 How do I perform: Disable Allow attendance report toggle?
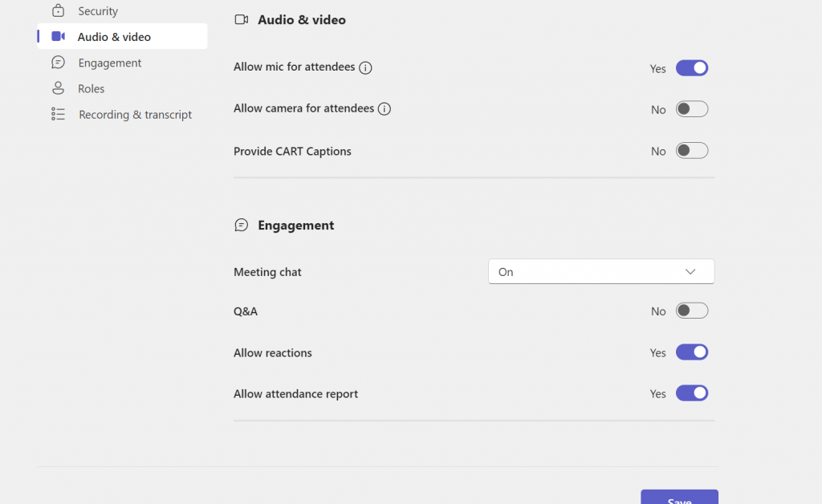(x=691, y=393)
